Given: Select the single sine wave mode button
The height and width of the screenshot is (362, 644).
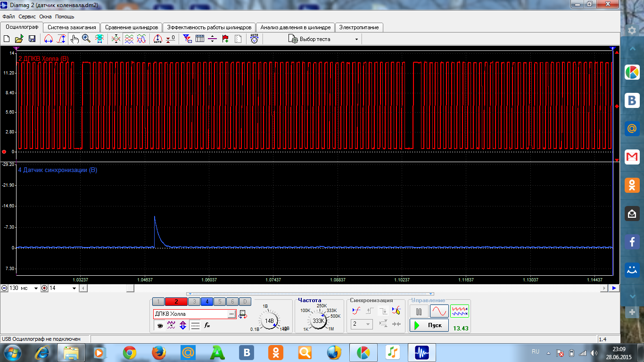Looking at the screenshot, I should coord(439,311).
